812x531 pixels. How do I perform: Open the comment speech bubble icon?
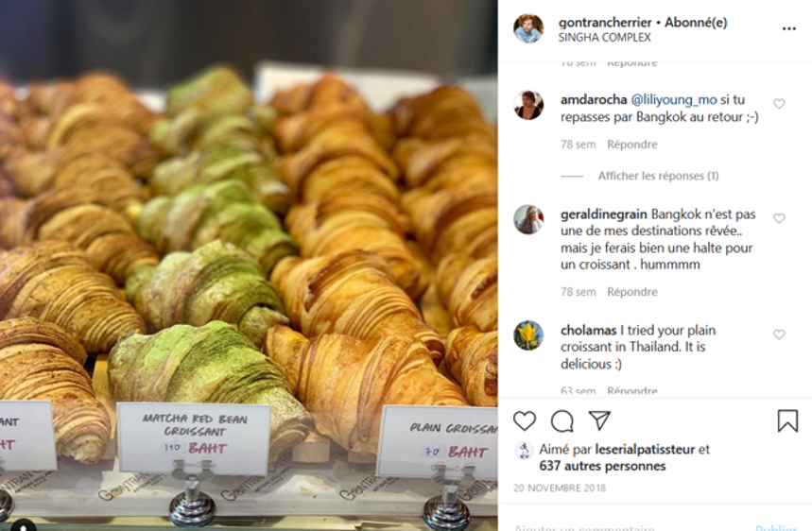561,420
